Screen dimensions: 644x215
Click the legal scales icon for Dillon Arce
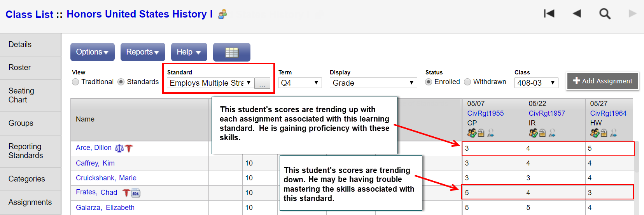[x=119, y=148]
